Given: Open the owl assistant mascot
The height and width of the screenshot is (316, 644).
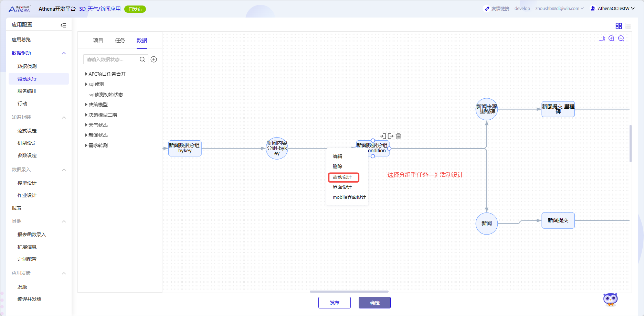Looking at the screenshot, I should (611, 299).
